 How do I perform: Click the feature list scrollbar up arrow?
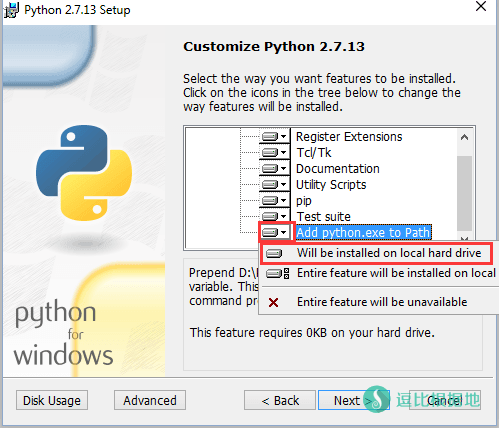click(464, 137)
